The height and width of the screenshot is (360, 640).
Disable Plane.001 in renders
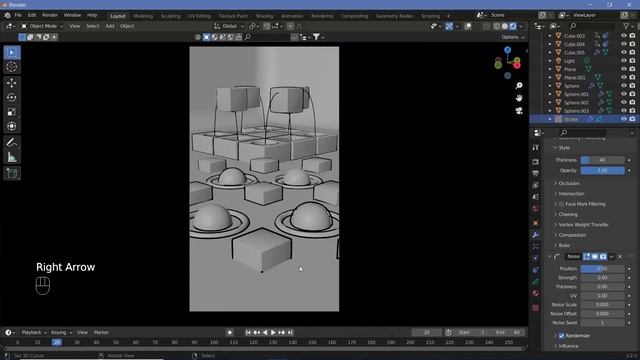(632, 78)
